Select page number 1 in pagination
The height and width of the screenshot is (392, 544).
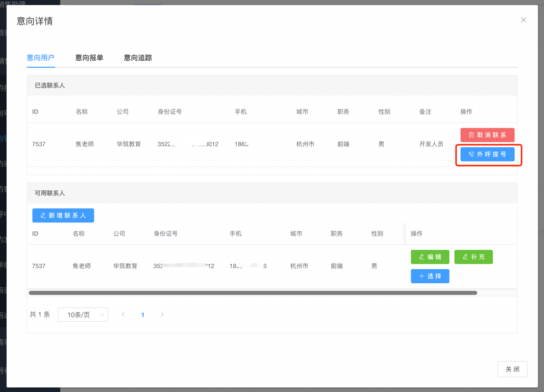click(143, 315)
